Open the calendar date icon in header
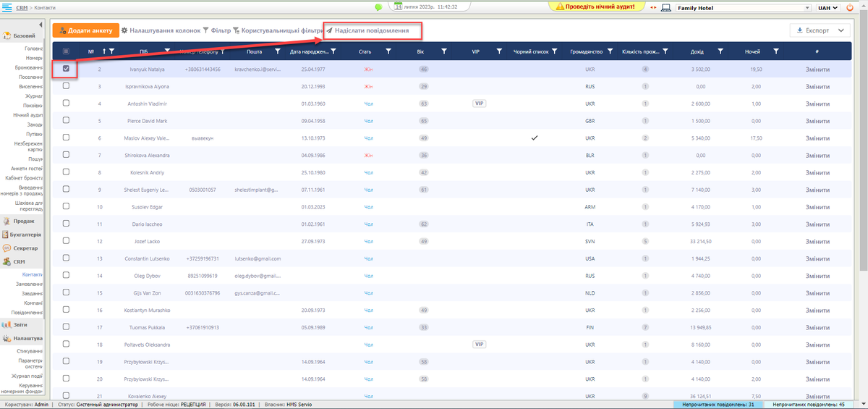This screenshot has height=409, width=868. click(399, 7)
